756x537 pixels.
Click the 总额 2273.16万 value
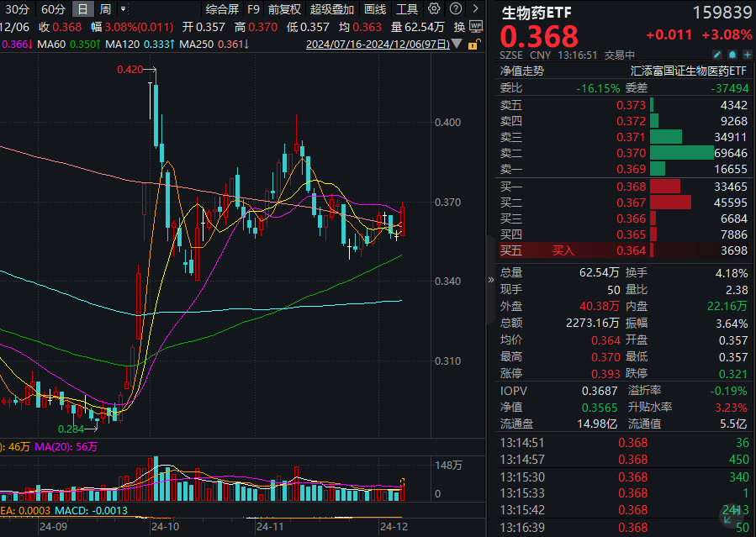pyautogui.click(x=593, y=323)
